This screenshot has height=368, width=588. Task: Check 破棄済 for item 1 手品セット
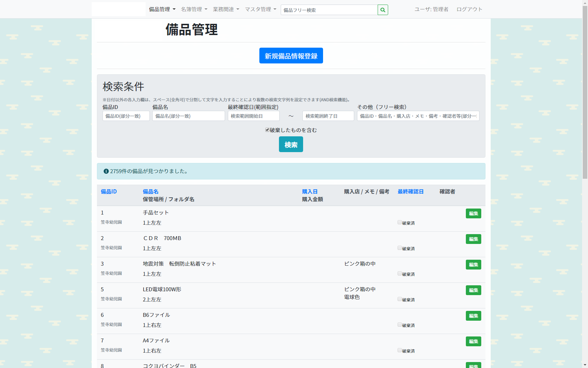tap(400, 222)
